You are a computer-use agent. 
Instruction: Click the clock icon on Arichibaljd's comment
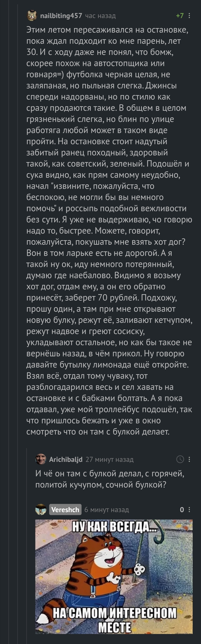point(180,459)
